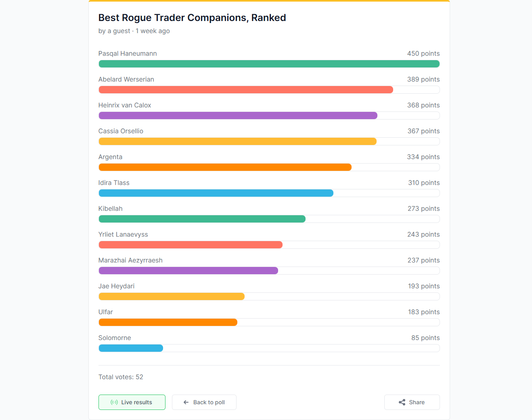Click the green Kibellah result bar
The image size is (532, 420).
pos(202,219)
